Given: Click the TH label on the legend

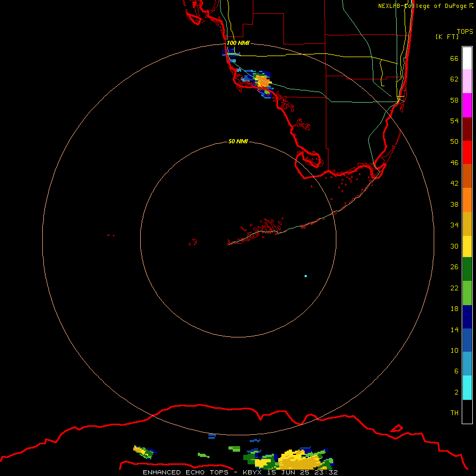Looking at the screenshot, I should click(454, 413).
